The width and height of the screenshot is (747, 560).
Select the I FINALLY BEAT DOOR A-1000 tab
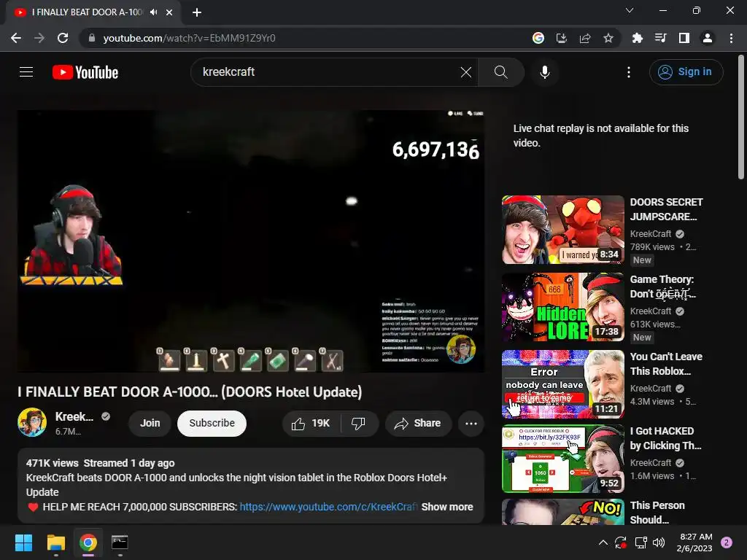(x=88, y=12)
